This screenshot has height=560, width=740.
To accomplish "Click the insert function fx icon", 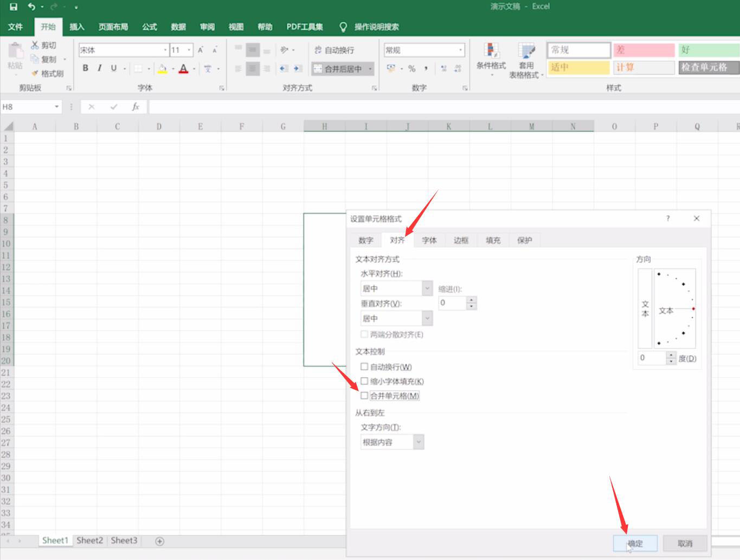I will (136, 107).
